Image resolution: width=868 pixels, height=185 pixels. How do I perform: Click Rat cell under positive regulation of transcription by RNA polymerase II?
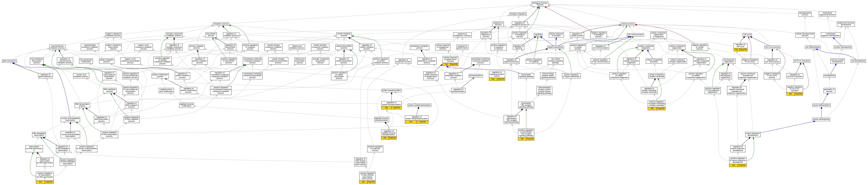(40, 182)
